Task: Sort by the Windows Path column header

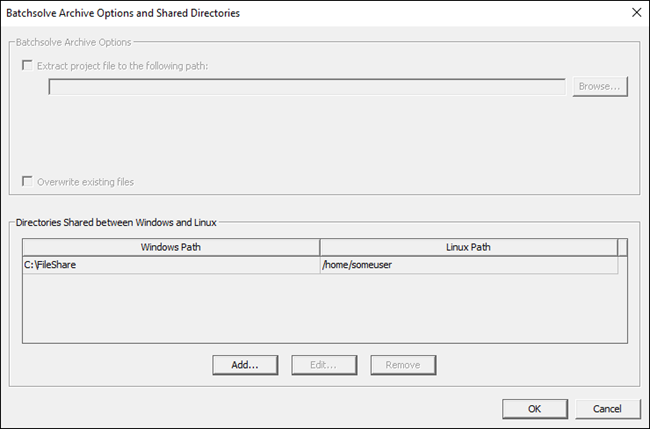Action: click(x=170, y=247)
